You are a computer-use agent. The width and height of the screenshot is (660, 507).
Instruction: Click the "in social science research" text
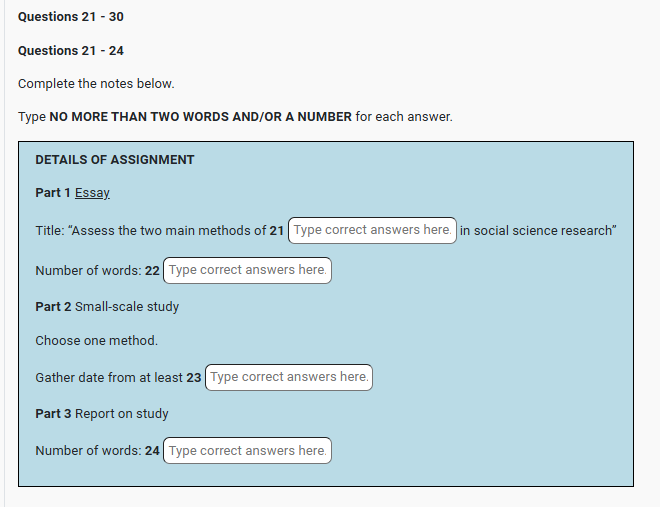[537, 231]
